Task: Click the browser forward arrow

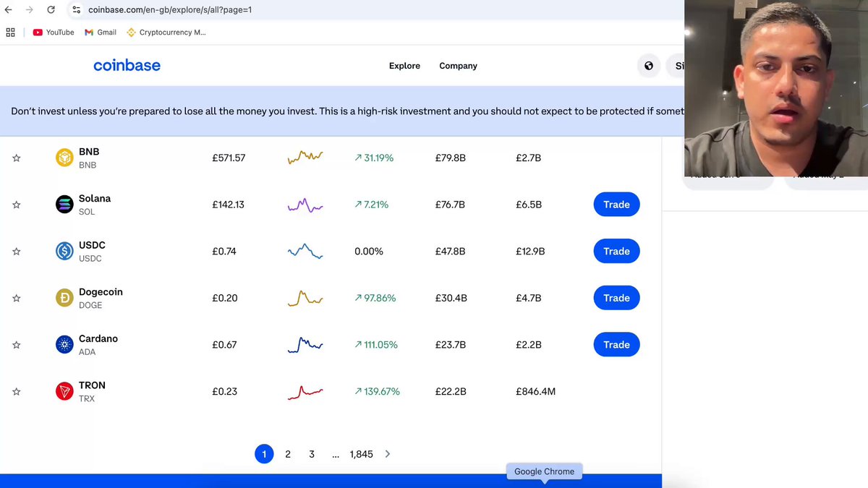Action: pyautogui.click(x=29, y=10)
